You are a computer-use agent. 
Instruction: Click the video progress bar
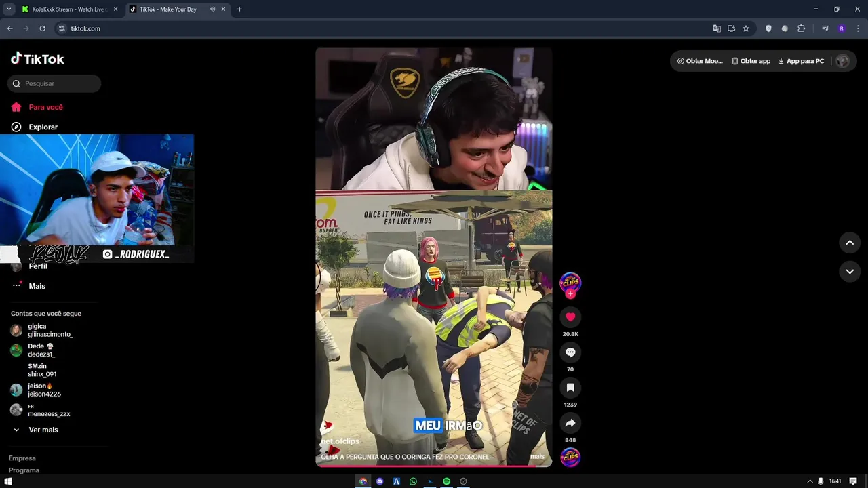click(434, 466)
